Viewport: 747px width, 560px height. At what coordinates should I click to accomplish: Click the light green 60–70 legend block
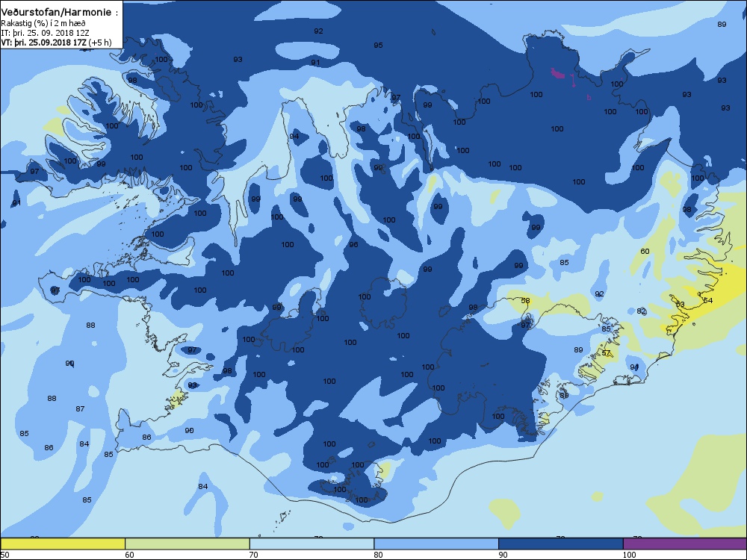pyautogui.click(x=187, y=544)
